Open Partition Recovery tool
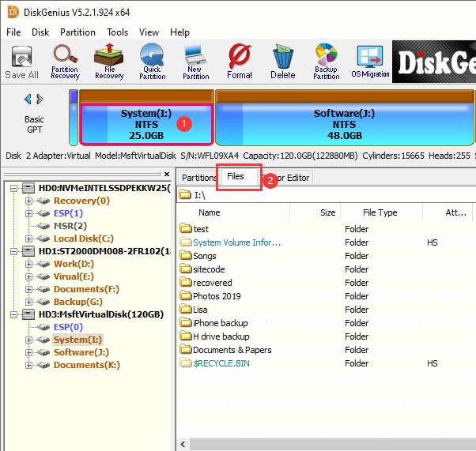The image size is (476, 451). (x=65, y=62)
